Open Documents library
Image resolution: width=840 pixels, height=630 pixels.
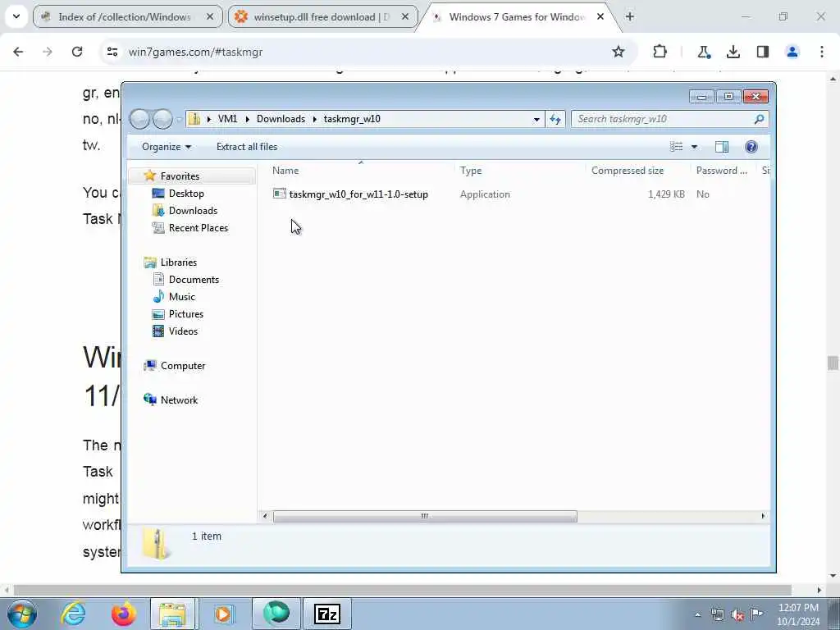pos(194,280)
